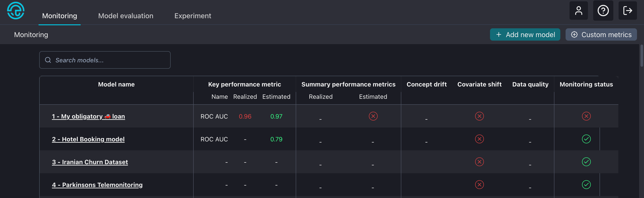Open the user profile icon
The image size is (644, 198).
(x=579, y=11)
